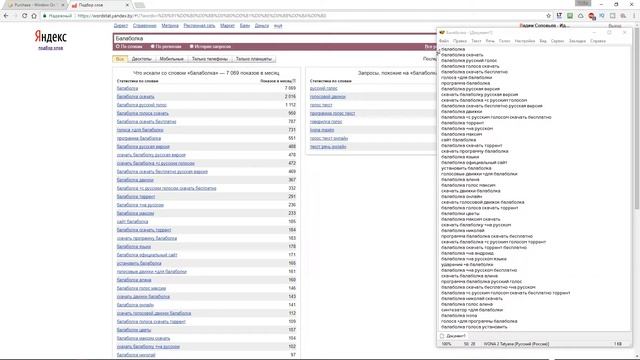Click the line "балаболка движки" in Balabolka text
Image resolution: width=640 pixels, height=360 pixels.
(x=461, y=111)
